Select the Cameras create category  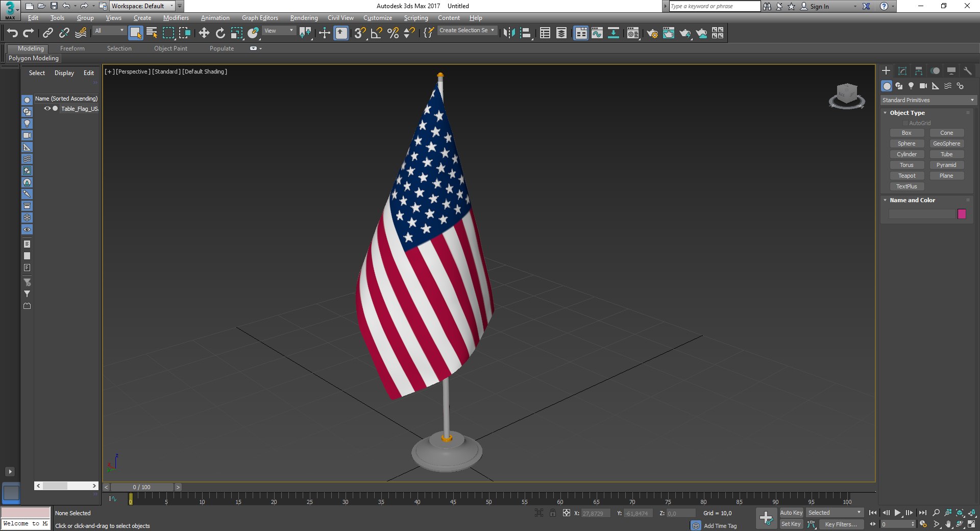[x=923, y=86]
